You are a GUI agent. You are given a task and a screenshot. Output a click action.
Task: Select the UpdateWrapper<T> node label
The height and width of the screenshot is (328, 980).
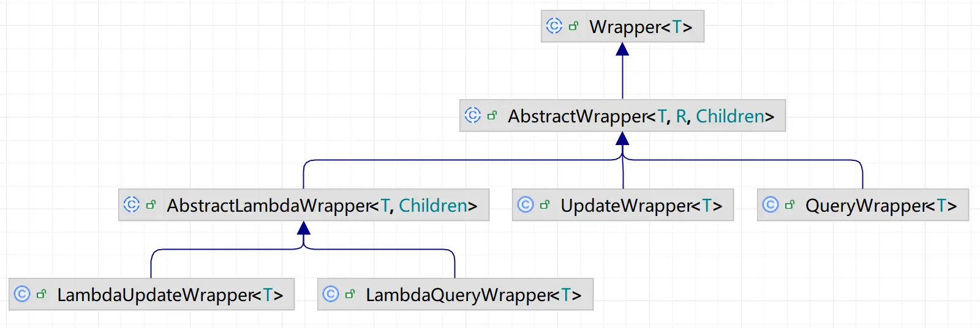(641, 206)
